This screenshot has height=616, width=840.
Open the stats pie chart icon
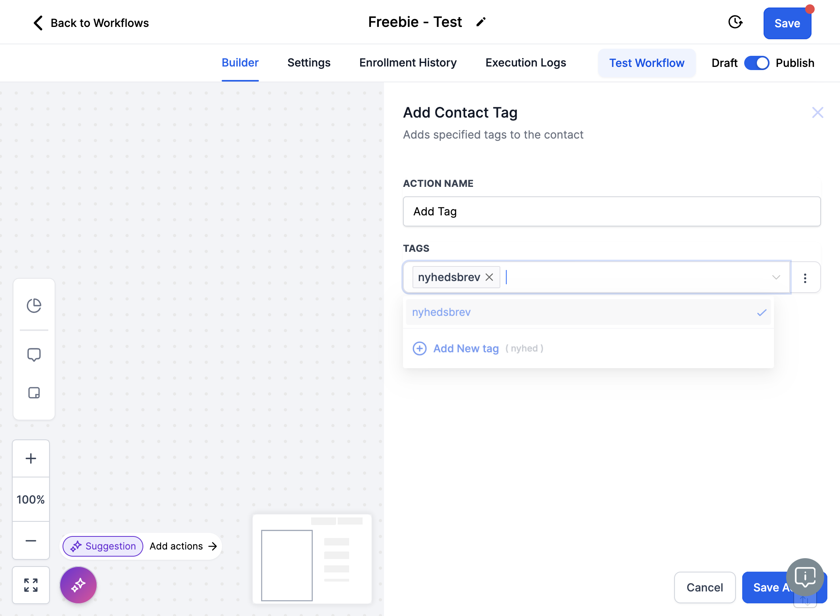tap(34, 306)
